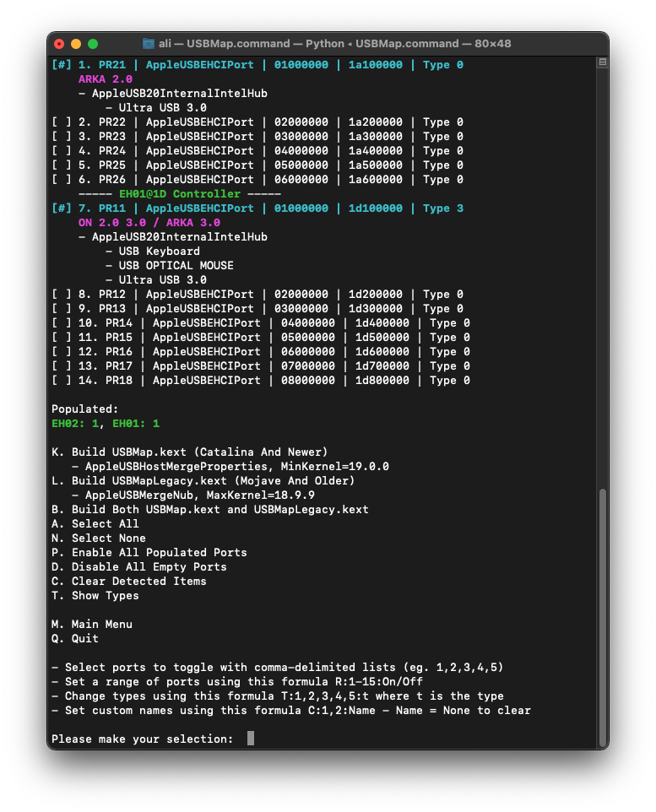
Task: Click the '1d100000' address on PR11 row
Action: [x=375, y=208]
